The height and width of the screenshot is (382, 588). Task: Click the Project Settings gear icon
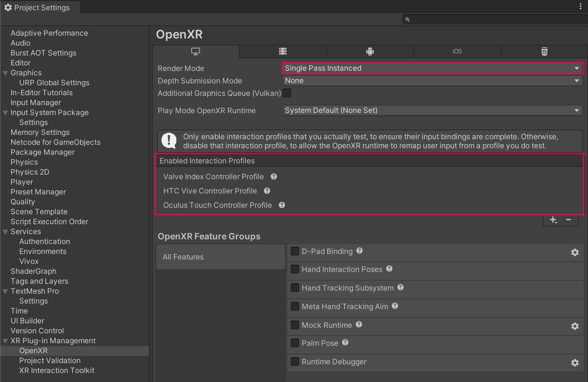tap(8, 7)
